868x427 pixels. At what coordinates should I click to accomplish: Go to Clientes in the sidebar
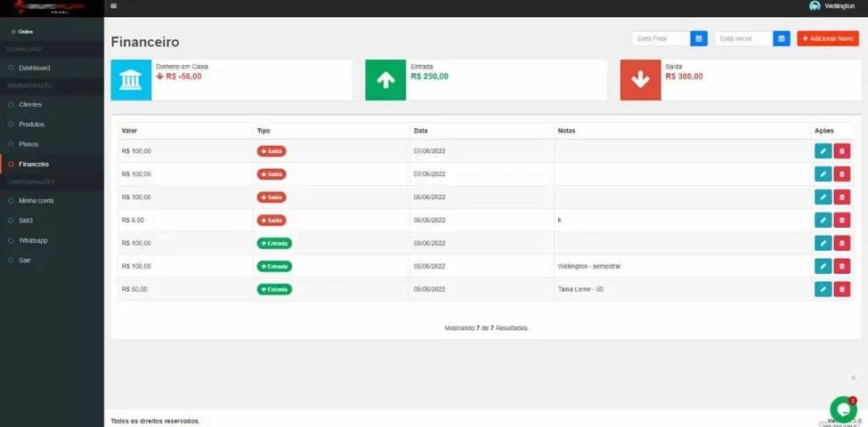coord(30,105)
